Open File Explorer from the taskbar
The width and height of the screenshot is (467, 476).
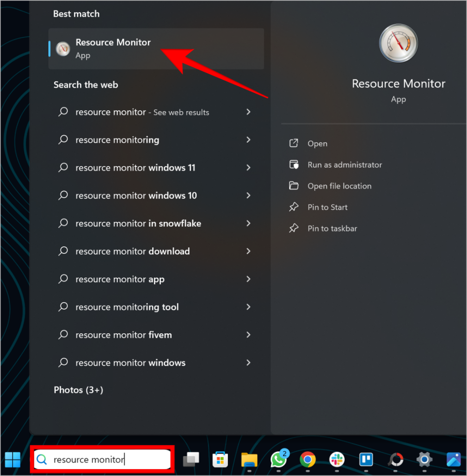click(x=249, y=460)
